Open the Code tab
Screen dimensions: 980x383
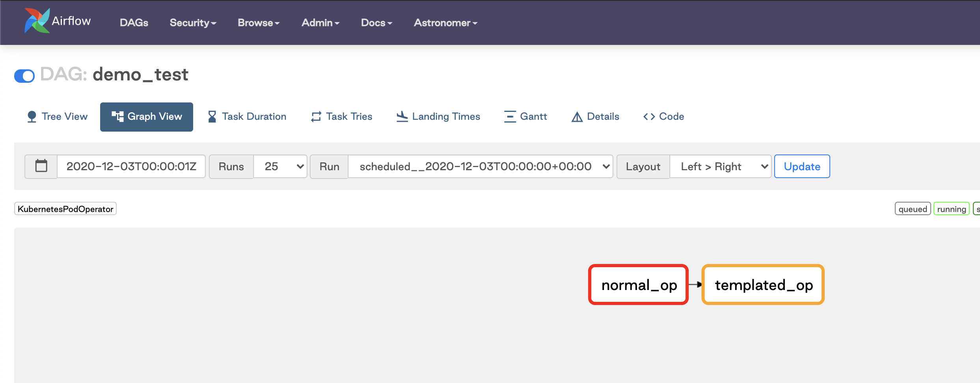[663, 117]
